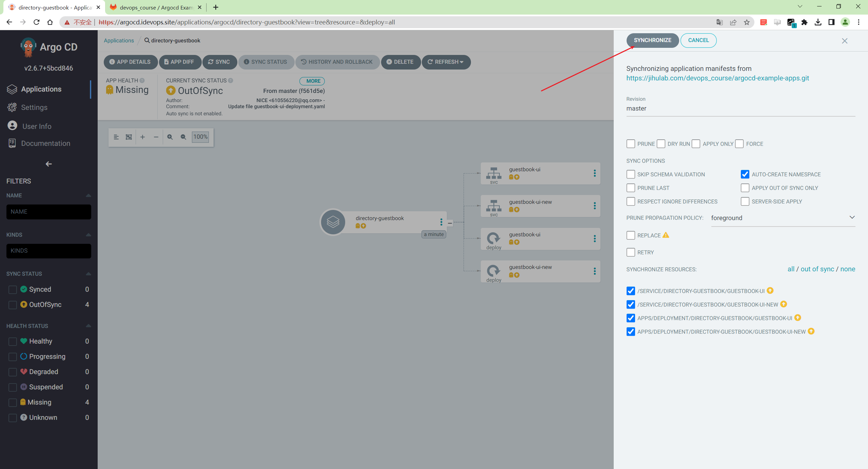Uncheck AUTO-CREATE NAMESPACE option

point(745,174)
